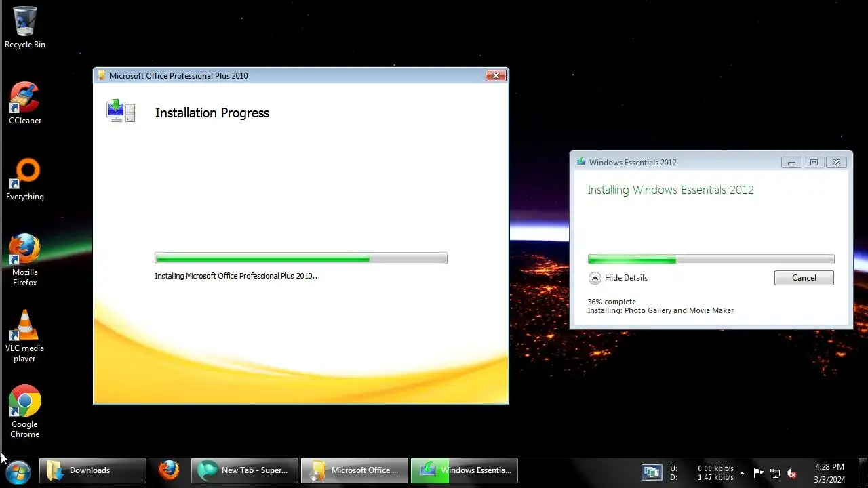Activate Windows Essentials taskbar button
Image resolution: width=868 pixels, height=488 pixels.
465,470
